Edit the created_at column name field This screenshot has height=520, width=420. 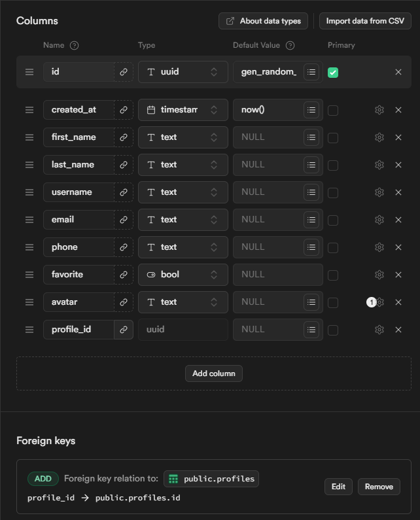(79, 110)
